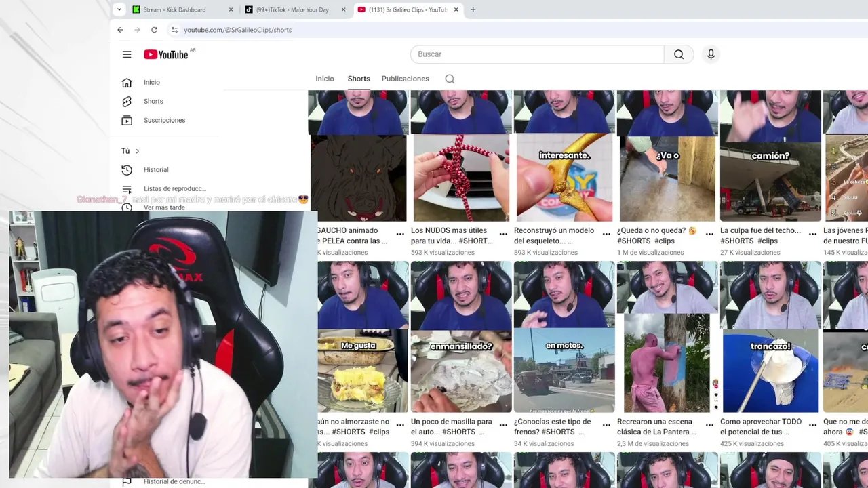Play the 'en motos.' short thumbnail

tap(564, 337)
